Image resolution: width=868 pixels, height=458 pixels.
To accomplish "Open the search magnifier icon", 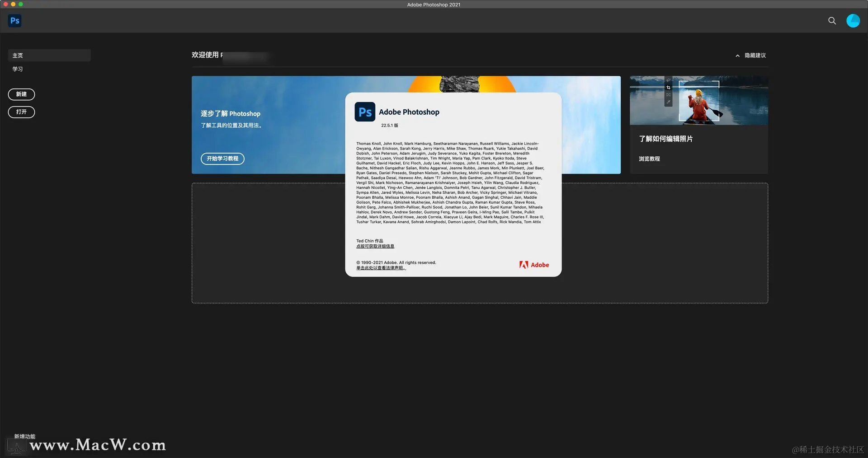I will pyautogui.click(x=832, y=21).
